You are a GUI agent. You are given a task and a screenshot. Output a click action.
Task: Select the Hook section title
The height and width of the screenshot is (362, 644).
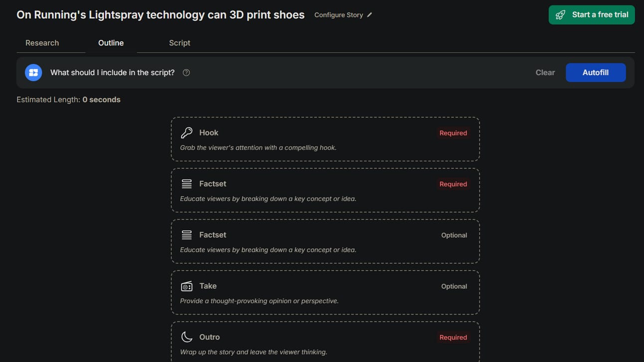point(209,133)
